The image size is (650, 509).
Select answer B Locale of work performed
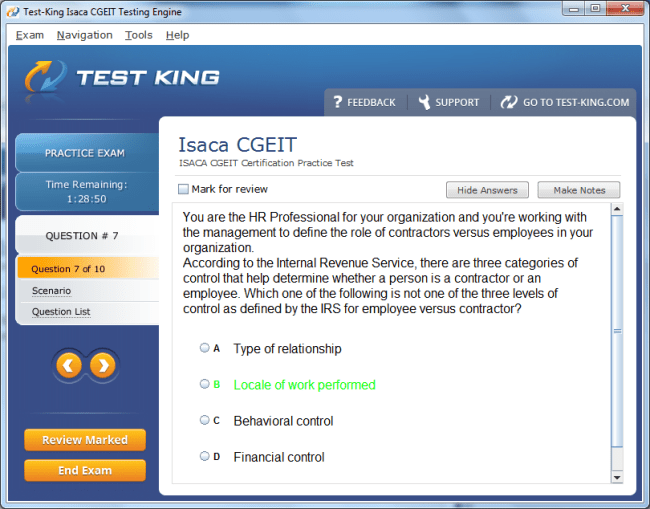pos(204,384)
